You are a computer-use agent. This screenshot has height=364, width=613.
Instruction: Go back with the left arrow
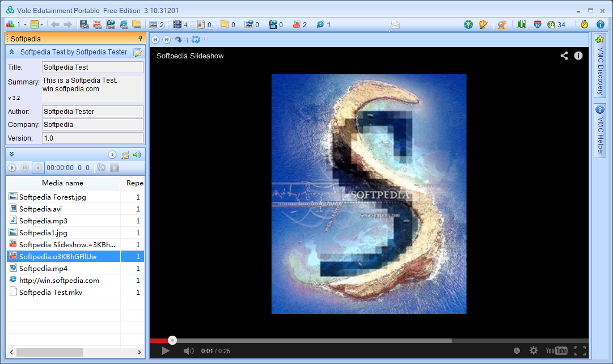click(x=55, y=24)
